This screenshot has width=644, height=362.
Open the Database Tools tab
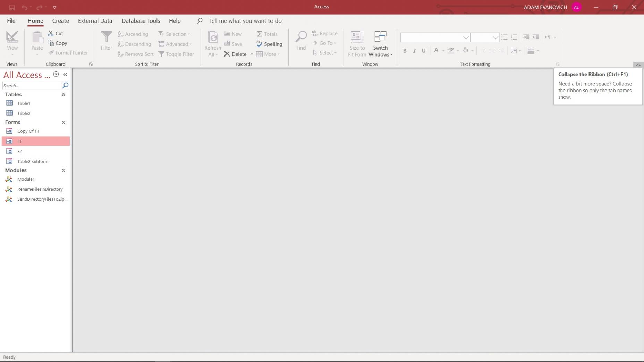(x=141, y=21)
